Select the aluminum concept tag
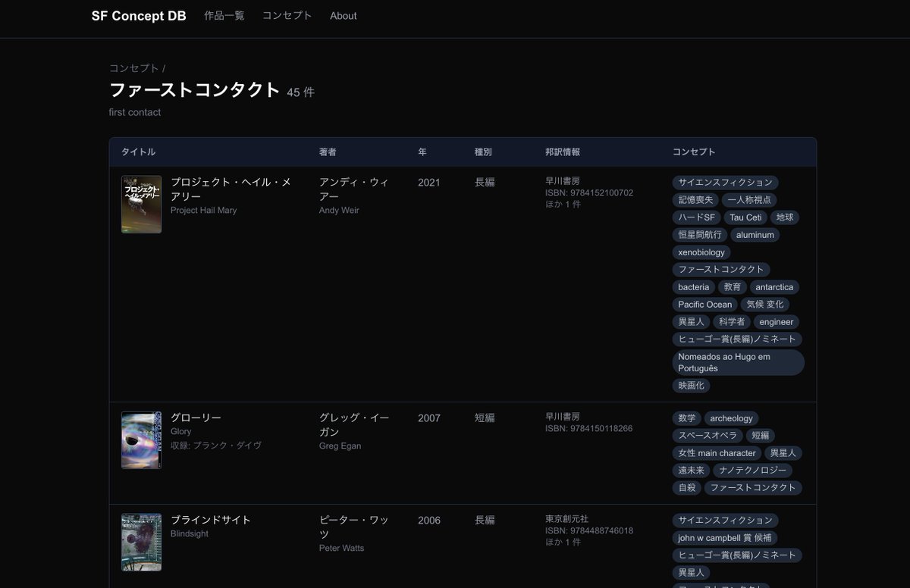The width and height of the screenshot is (910, 588). pyautogui.click(x=755, y=235)
